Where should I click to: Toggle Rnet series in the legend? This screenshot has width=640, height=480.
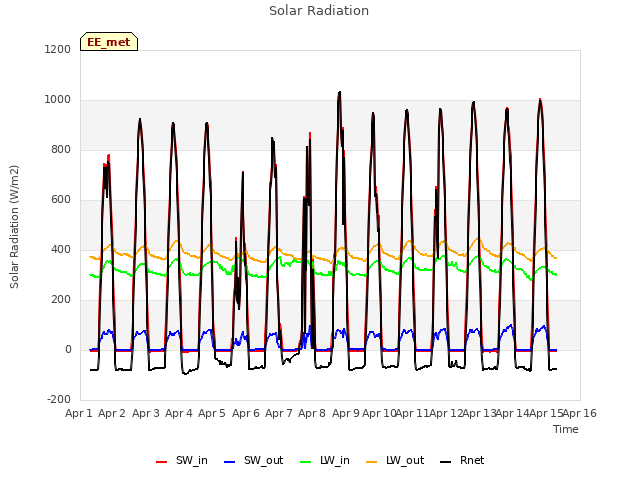462,461
